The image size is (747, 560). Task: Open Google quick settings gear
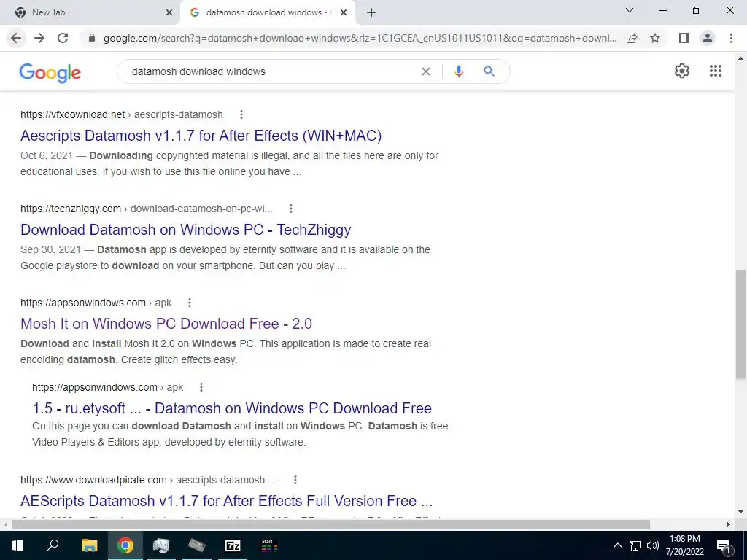682,71
